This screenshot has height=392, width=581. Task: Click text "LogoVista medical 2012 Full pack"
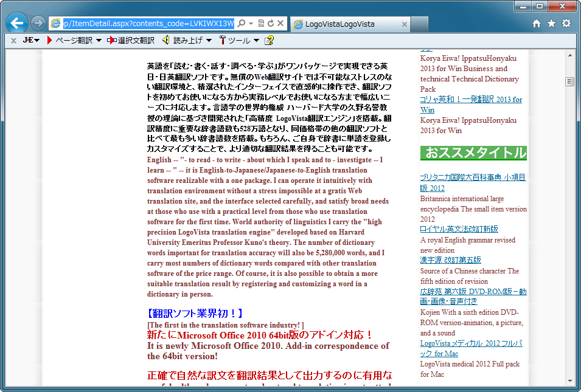tap(470, 364)
